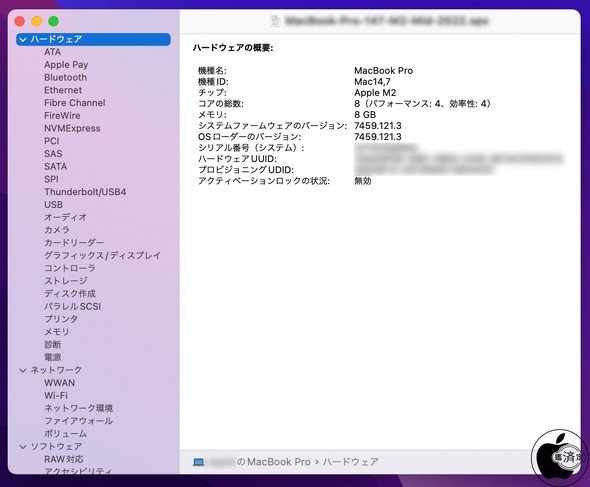The height and width of the screenshot is (487, 590).
Task: Select Apple Pay in the sidebar
Action: 66,65
